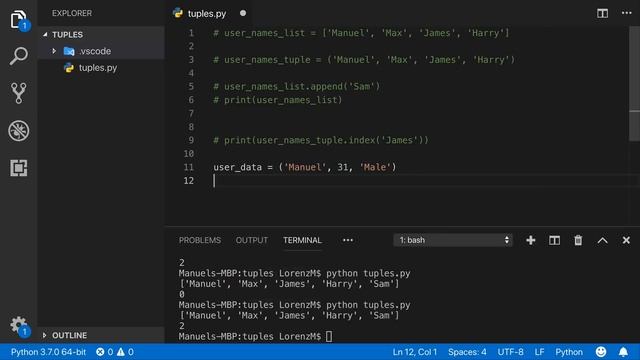Click line number 12 in gutter

pos(189,180)
